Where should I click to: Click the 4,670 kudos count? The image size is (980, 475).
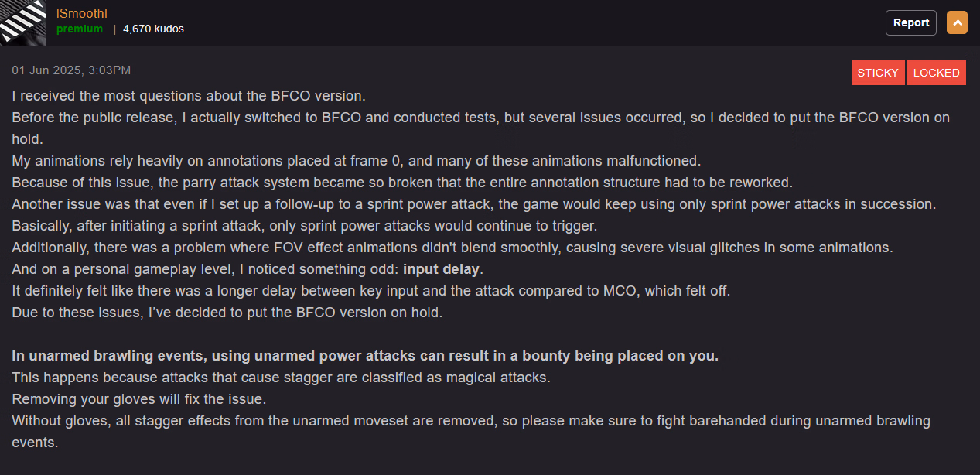click(x=153, y=29)
